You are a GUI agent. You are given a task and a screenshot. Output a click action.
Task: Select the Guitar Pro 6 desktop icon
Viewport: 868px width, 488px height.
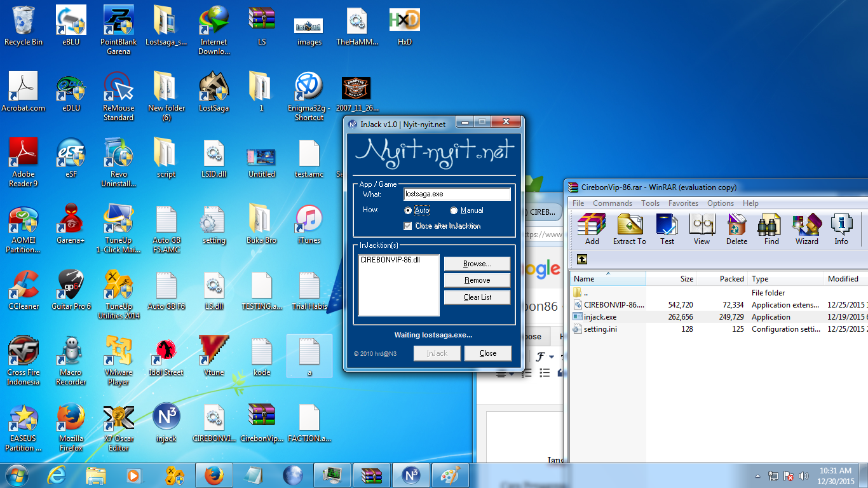click(x=71, y=290)
